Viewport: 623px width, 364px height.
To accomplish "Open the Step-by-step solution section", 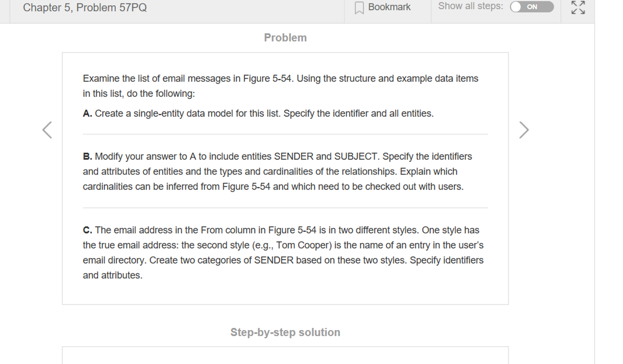I will [x=285, y=332].
